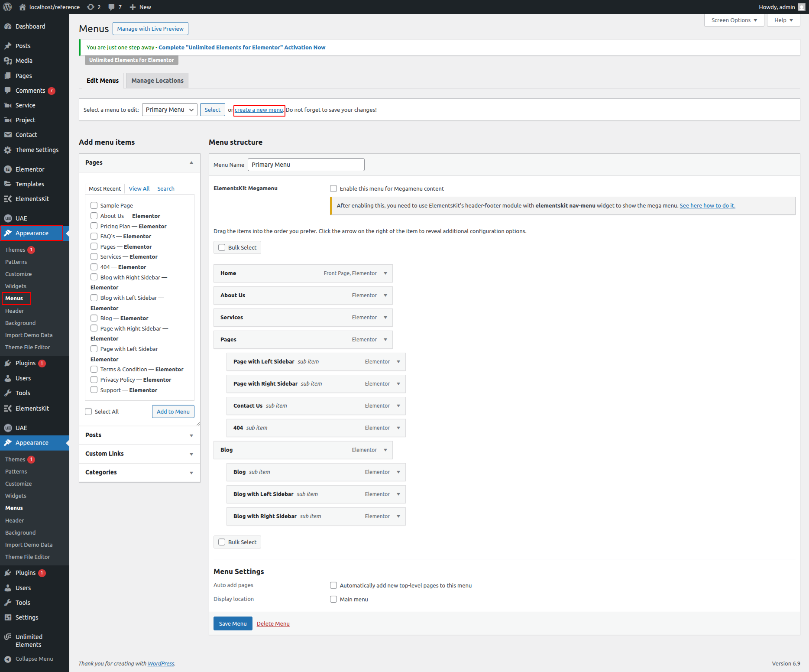Check Pricing Plan — Elementor checkbox
The image size is (809, 672).
tap(94, 226)
